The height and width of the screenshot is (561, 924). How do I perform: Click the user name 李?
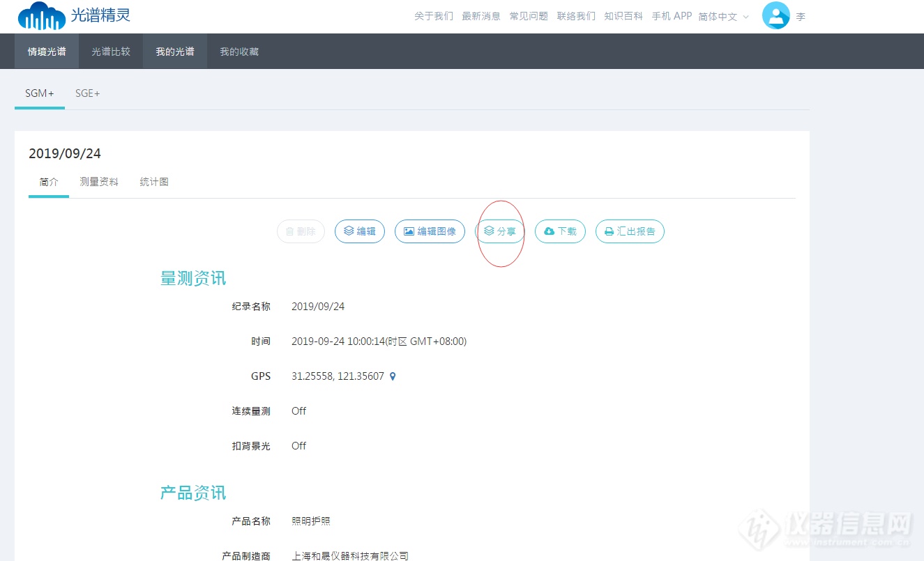801,17
